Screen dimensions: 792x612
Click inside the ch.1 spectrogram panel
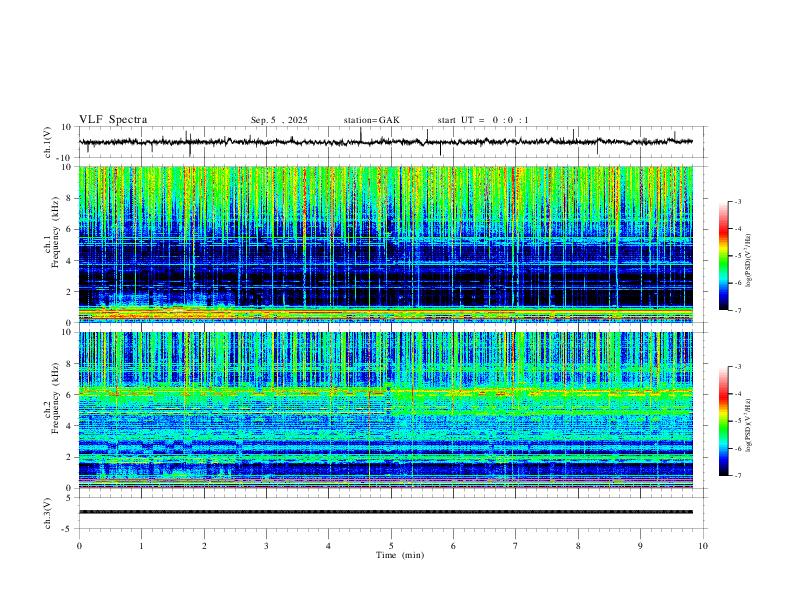click(x=386, y=244)
